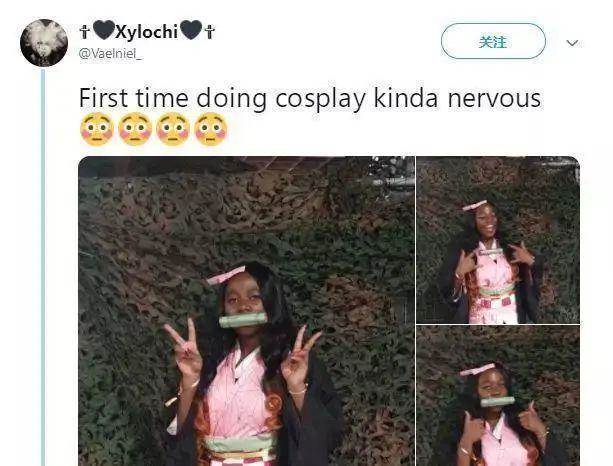Click the word 'nervous' in the tweet
This screenshot has height=466, width=613.
(495, 98)
